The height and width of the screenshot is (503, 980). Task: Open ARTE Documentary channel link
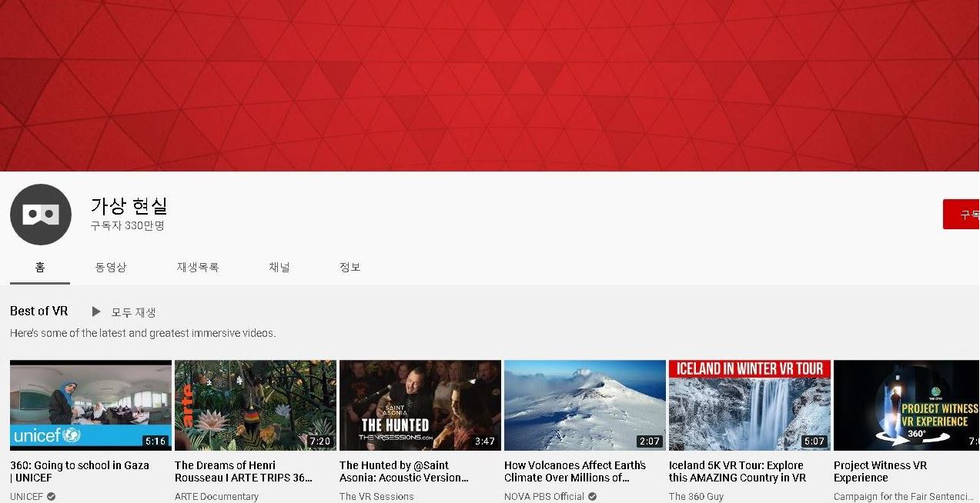coord(216,497)
